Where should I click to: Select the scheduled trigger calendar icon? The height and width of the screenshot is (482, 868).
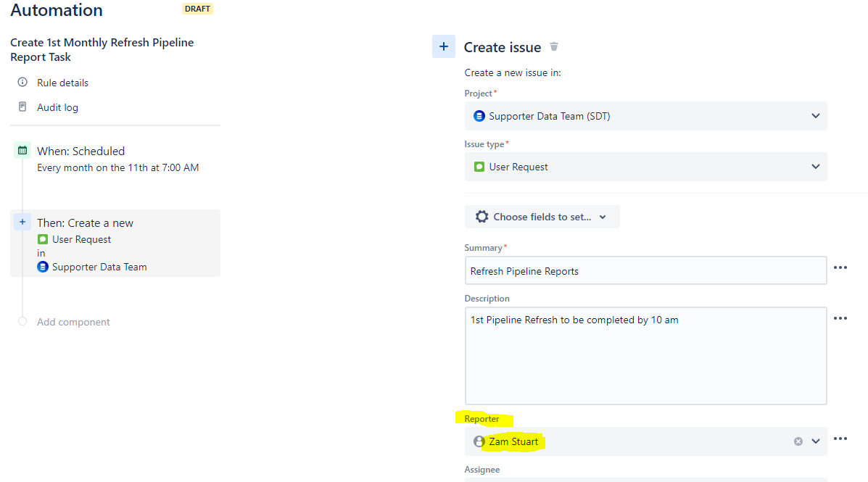(x=22, y=151)
